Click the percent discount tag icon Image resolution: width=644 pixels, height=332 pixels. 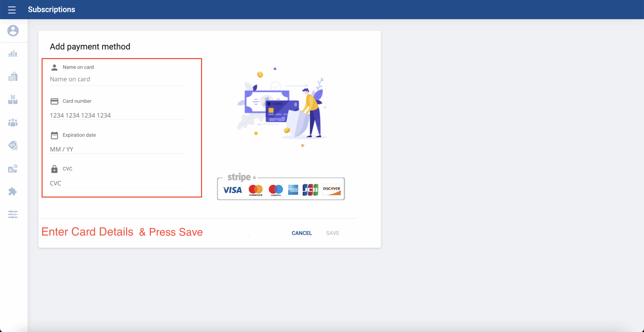click(x=13, y=145)
